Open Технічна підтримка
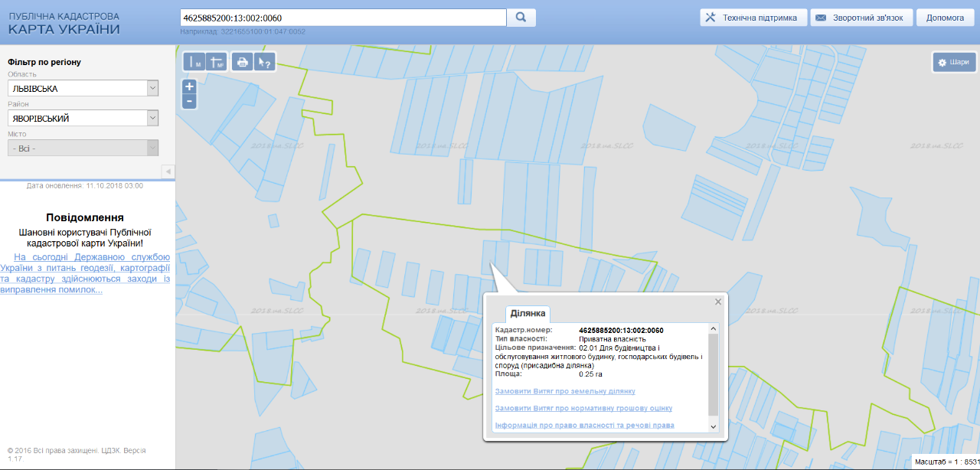This screenshot has width=980, height=470. pyautogui.click(x=753, y=18)
